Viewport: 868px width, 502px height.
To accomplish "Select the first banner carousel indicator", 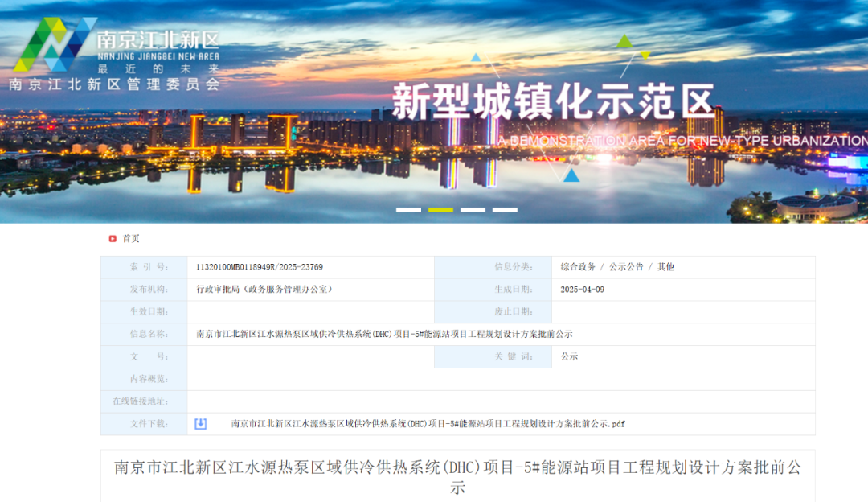I will point(408,209).
